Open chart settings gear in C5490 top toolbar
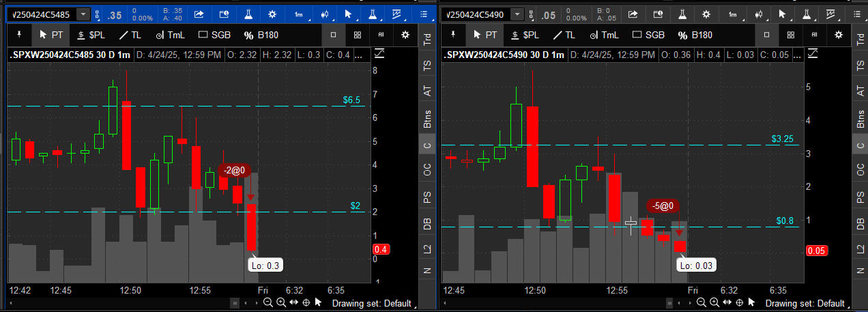 coord(707,14)
